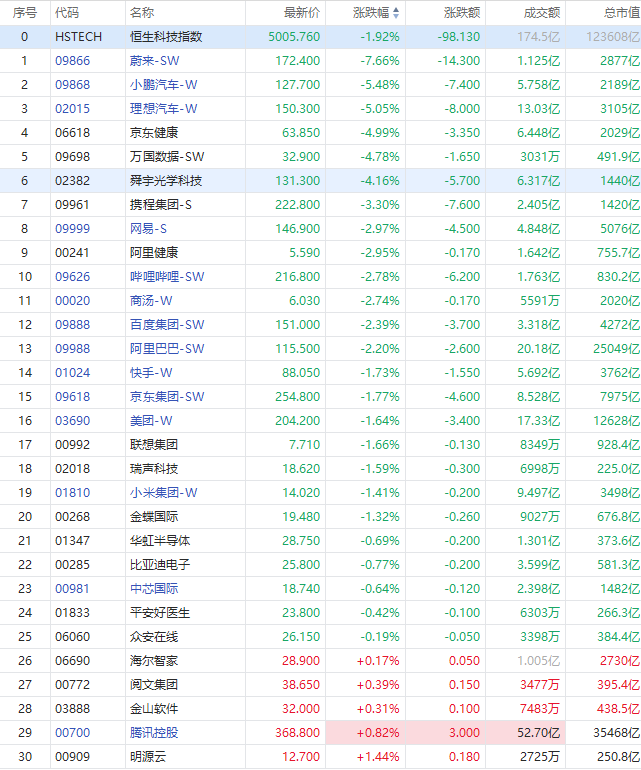Screen dimensions: 641x770
Task: Open stock code 09618 link
Action: click(x=73, y=397)
